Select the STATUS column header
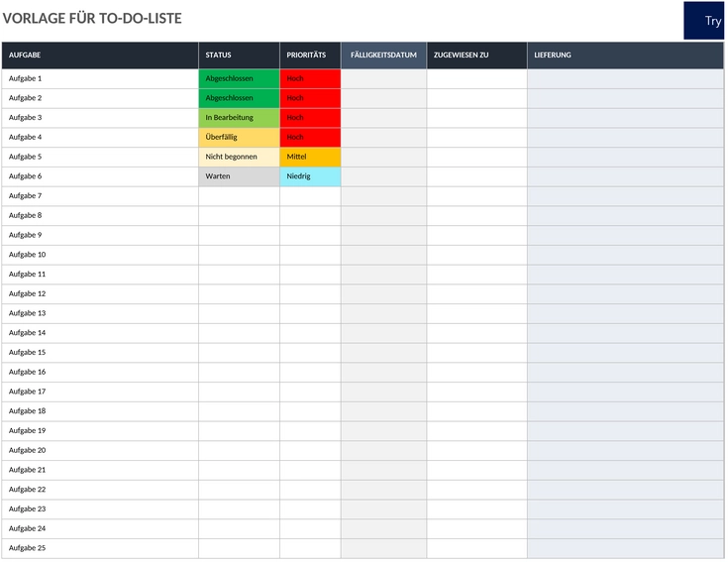728x562 pixels. click(x=239, y=56)
